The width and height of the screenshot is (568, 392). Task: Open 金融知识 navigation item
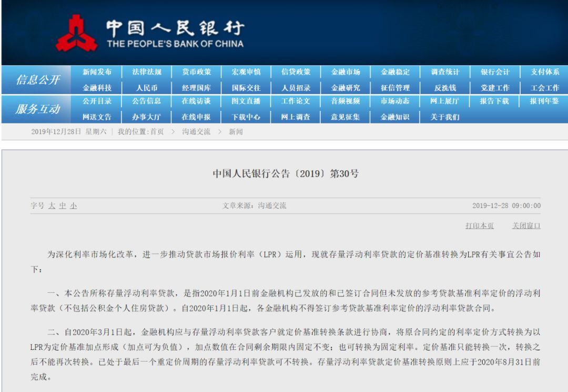[395, 117]
